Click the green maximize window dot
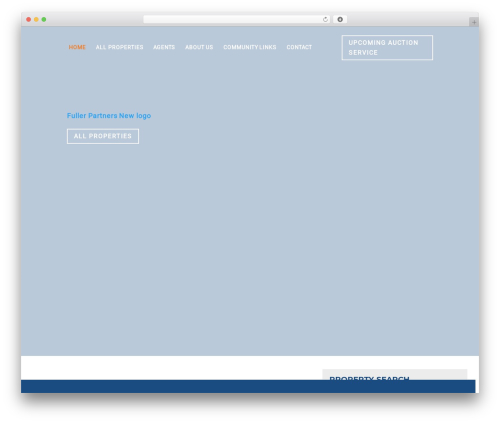The image size is (500, 423). tap(44, 20)
